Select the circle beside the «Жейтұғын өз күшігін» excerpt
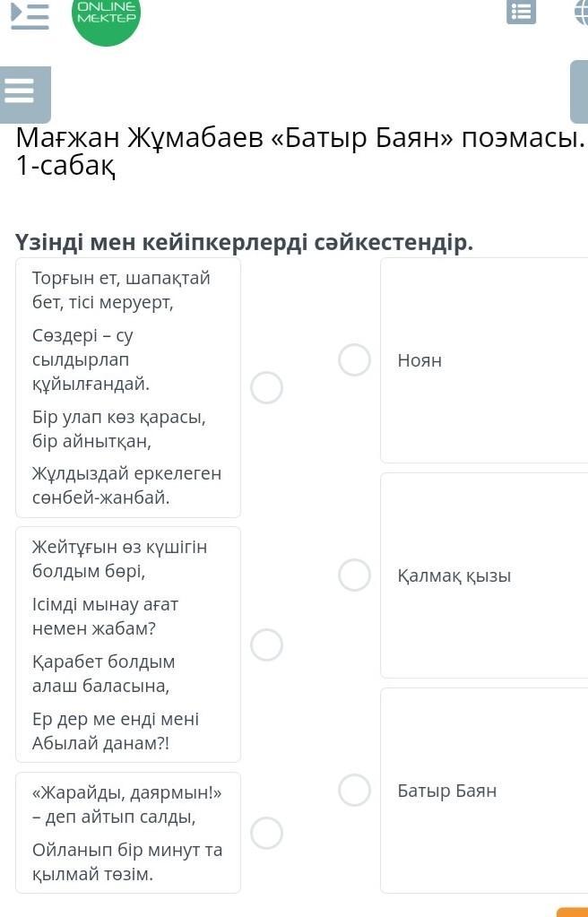588x917 pixels. tap(266, 644)
